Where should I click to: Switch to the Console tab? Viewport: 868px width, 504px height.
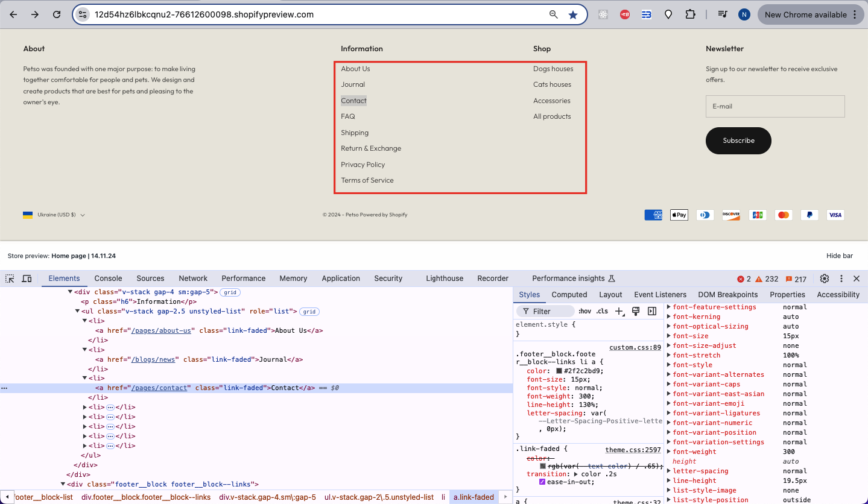[108, 279]
